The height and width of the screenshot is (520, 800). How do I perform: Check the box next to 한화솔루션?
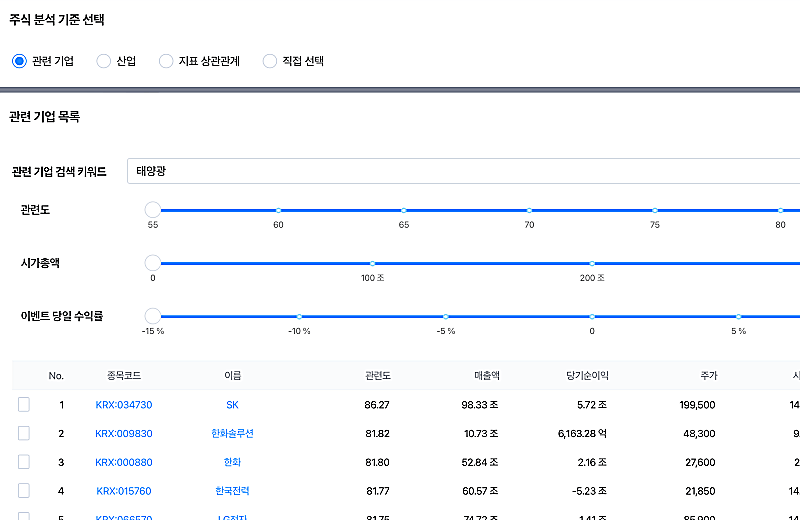[x=23, y=433]
